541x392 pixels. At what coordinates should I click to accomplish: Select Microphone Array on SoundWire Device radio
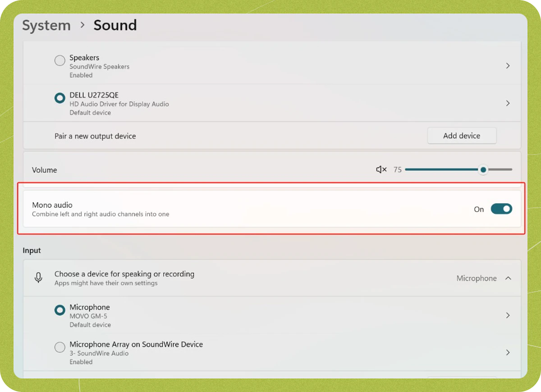(x=60, y=347)
